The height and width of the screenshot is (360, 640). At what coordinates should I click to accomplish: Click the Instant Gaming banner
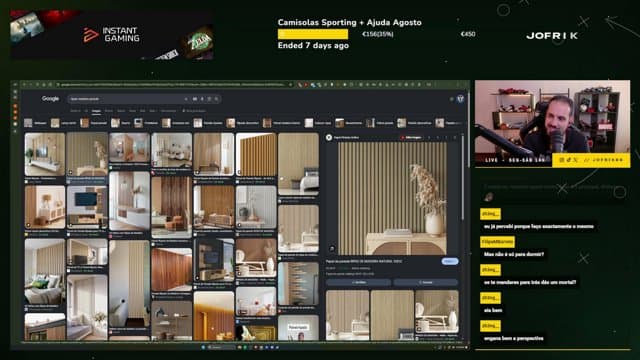111,35
